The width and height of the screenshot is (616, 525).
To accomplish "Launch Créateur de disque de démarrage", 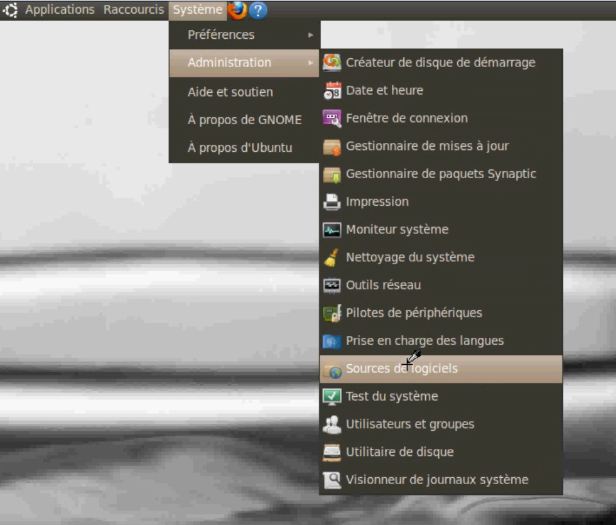I will pyautogui.click(x=441, y=63).
